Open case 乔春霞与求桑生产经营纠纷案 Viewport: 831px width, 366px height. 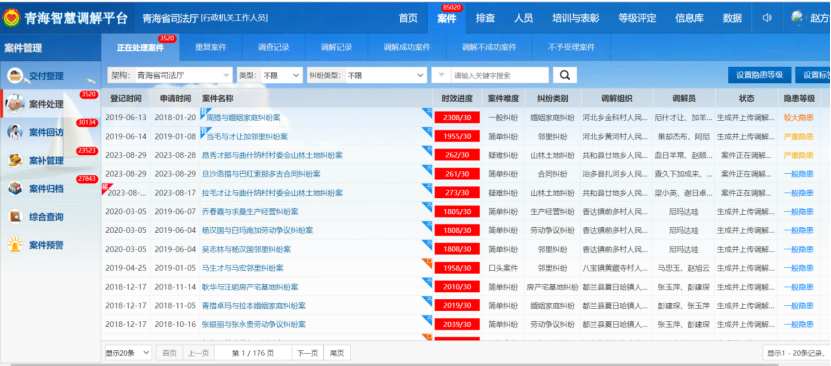[250, 212]
